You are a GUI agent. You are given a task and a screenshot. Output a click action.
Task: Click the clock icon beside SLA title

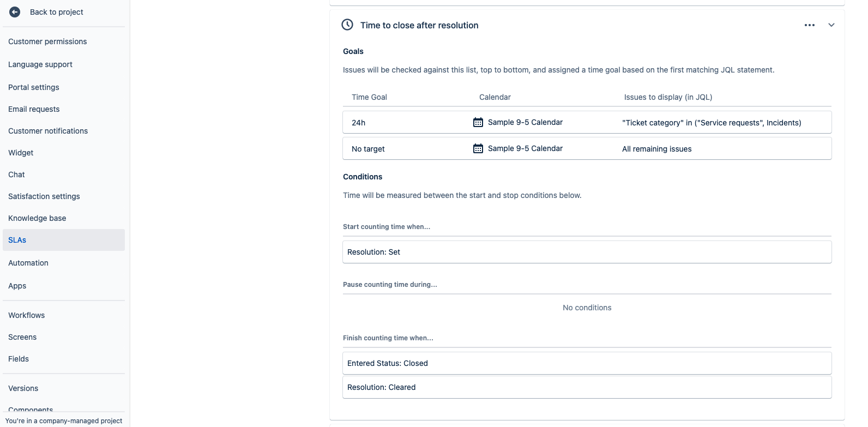347,25
